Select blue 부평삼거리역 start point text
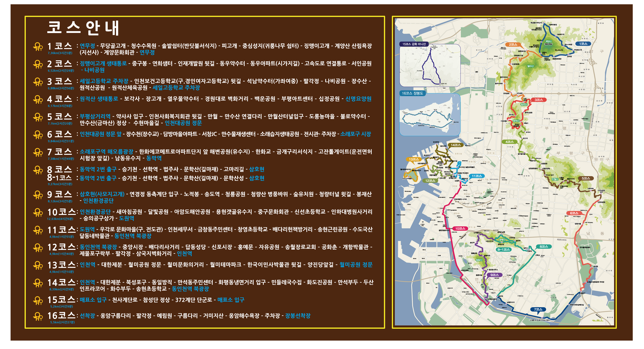The height and width of the screenshot is (349, 644). (95, 116)
